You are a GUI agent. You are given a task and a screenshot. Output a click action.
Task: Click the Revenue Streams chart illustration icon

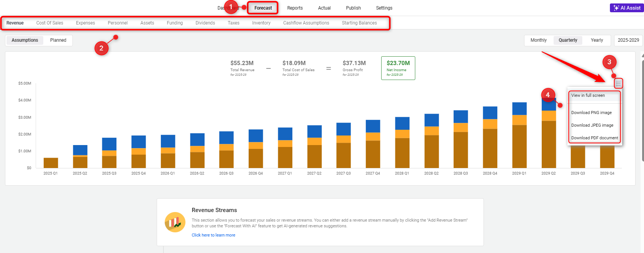click(175, 222)
